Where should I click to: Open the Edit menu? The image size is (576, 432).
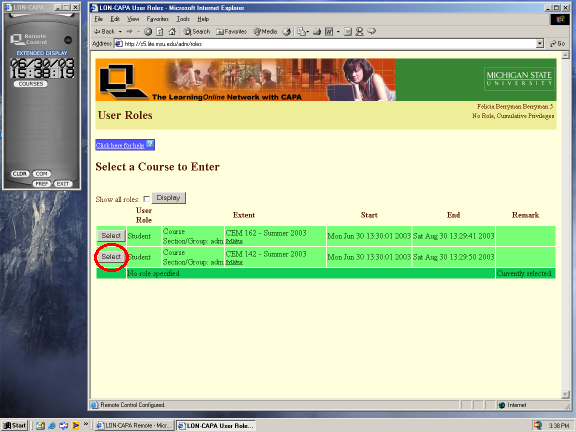click(115, 19)
